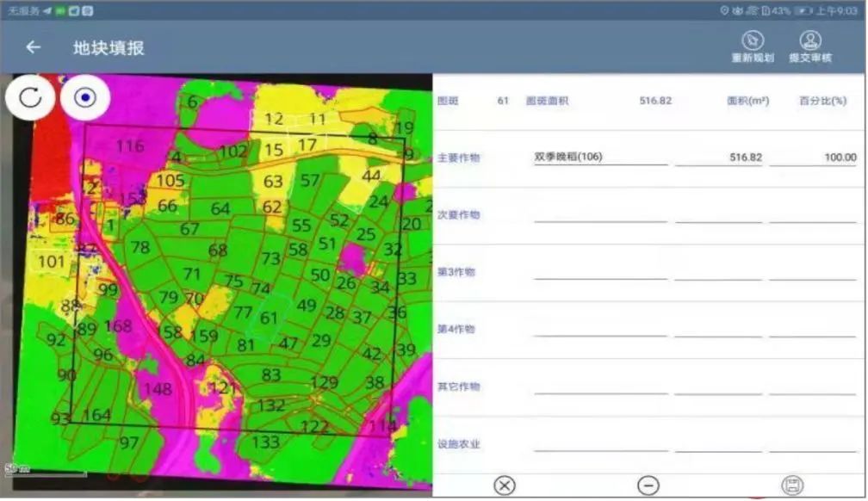Open the 重新规划 re-plan tool
Screen dimensions: 868x501
[752, 47]
